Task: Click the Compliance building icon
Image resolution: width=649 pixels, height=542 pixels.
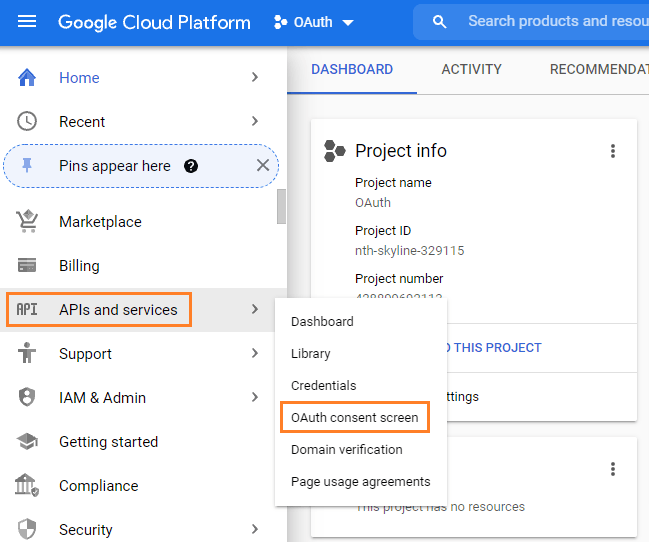Action: point(27,485)
